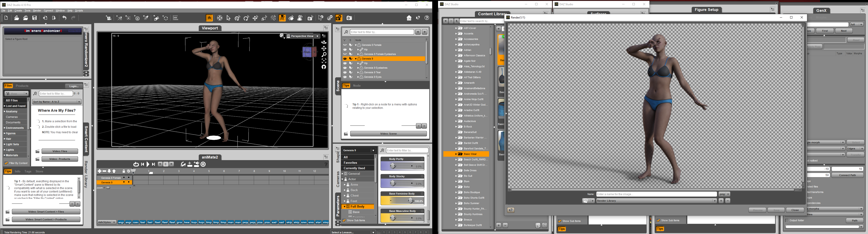Image resolution: width=868 pixels, height=234 pixels.
Task: Click the Viewport pane options menu icon
Action: click(326, 28)
